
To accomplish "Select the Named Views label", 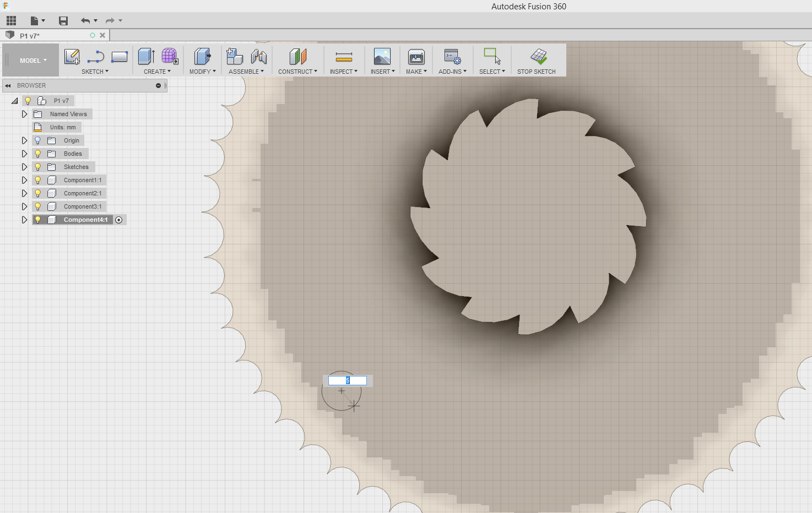I will [x=68, y=114].
